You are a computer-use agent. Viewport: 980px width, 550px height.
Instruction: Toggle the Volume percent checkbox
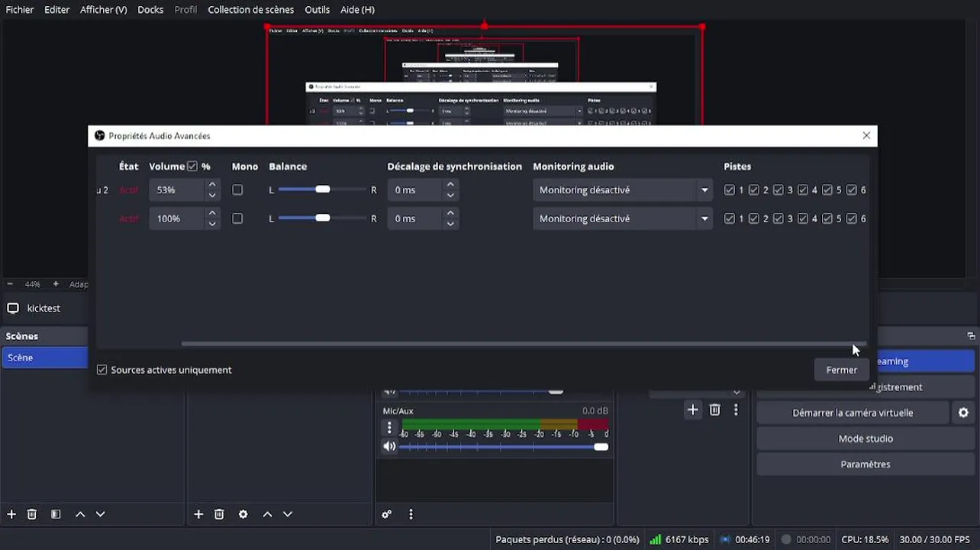pos(192,167)
